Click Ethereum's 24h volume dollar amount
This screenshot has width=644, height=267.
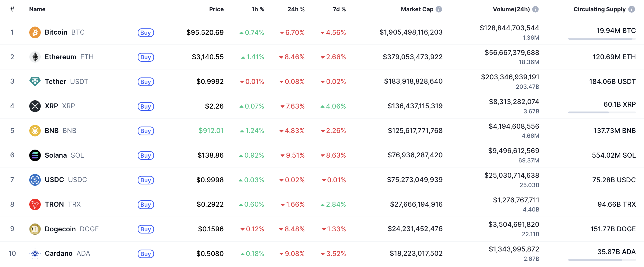coord(512,53)
